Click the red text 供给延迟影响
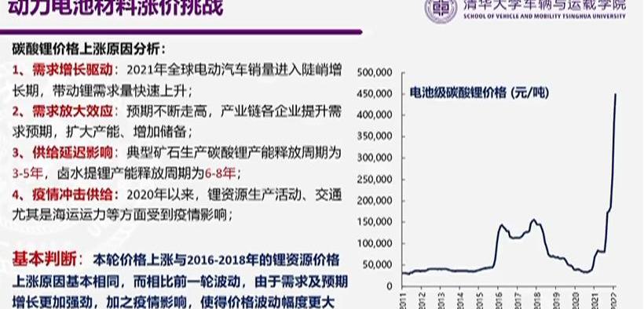Image resolution: width=644 pixels, height=309 pixels. 72,153
